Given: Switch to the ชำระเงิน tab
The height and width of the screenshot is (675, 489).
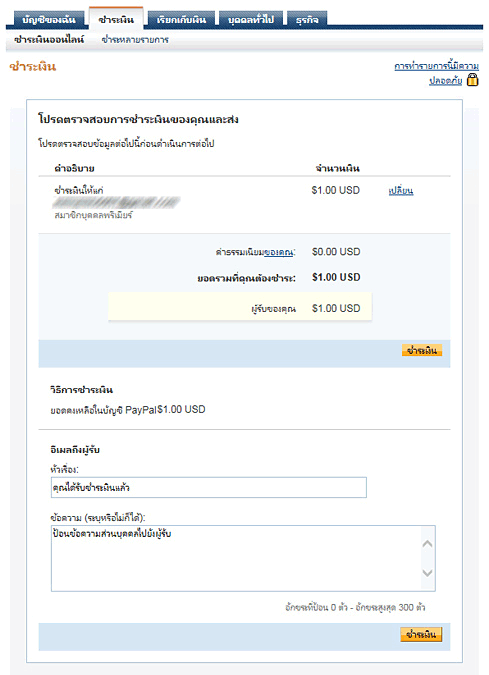Looking at the screenshot, I should tap(116, 19).
